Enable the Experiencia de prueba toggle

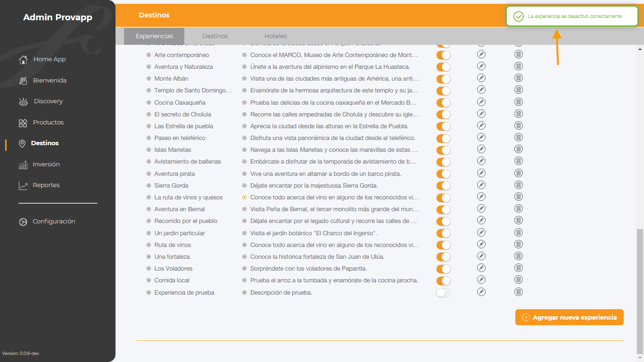[x=443, y=293]
